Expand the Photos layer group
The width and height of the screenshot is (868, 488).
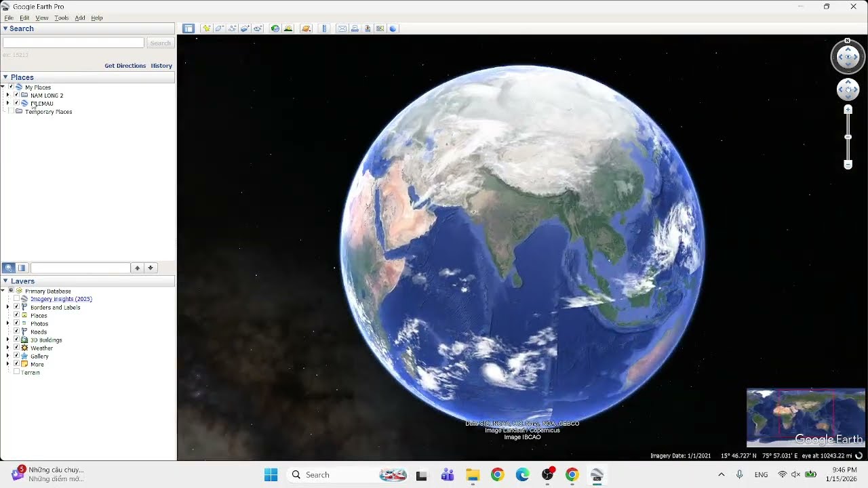(x=7, y=323)
